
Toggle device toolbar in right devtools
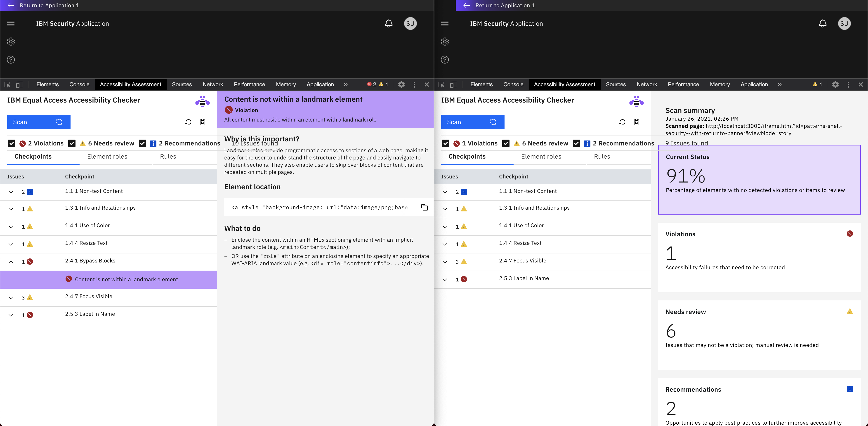tap(453, 84)
